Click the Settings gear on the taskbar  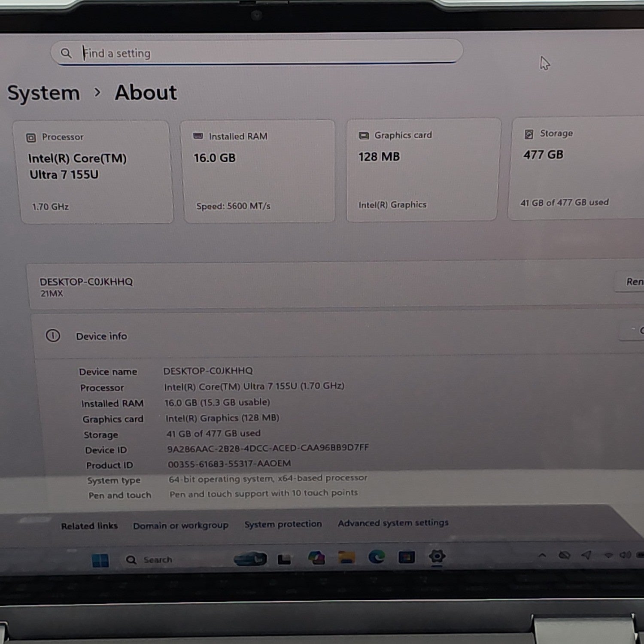[x=437, y=556]
